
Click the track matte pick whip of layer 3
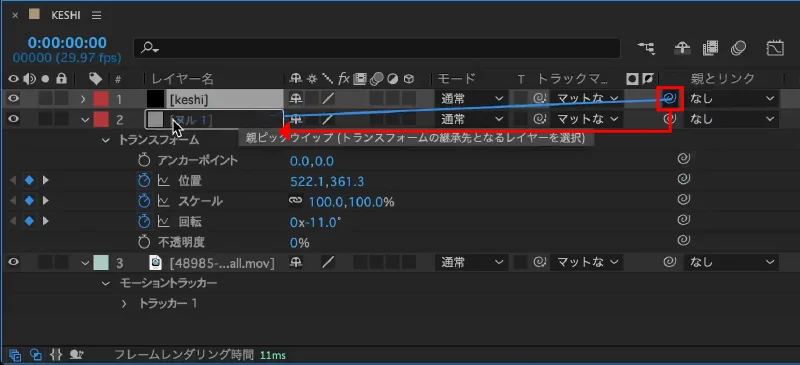click(x=539, y=262)
